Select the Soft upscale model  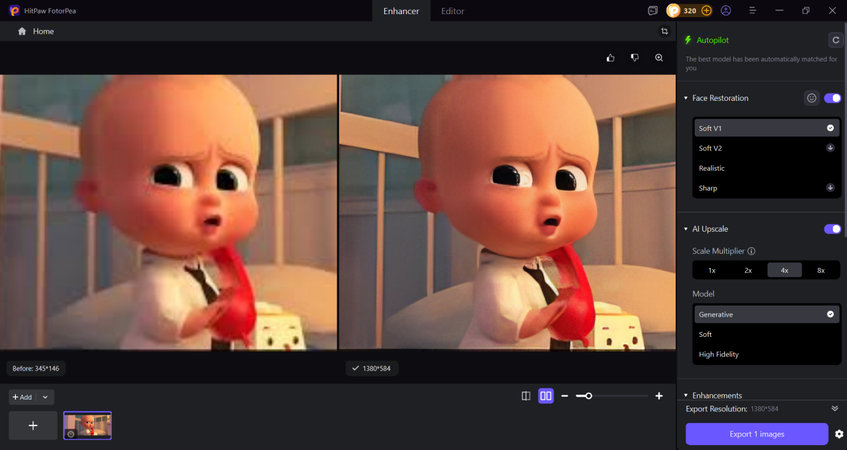[766, 334]
